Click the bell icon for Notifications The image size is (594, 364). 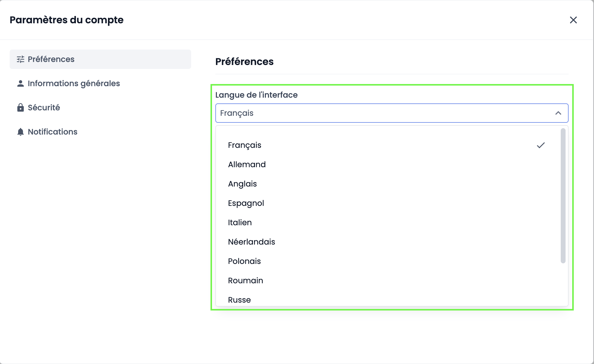[21, 132]
